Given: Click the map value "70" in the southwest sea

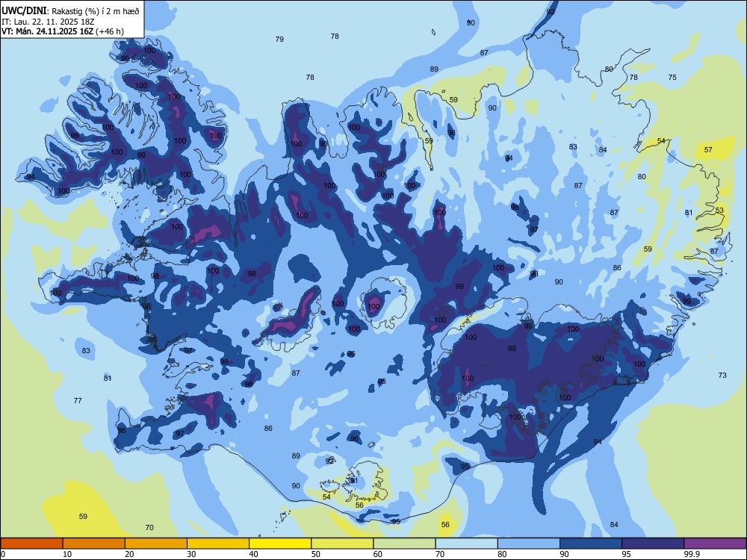Looking at the screenshot, I should 149,528.
